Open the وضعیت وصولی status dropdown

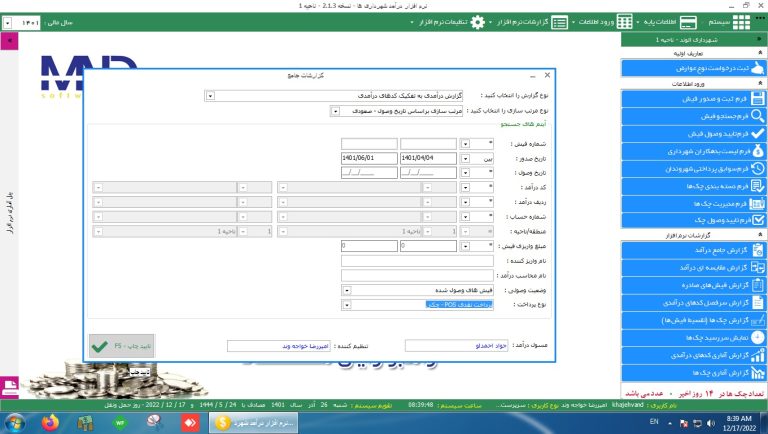click(x=346, y=290)
